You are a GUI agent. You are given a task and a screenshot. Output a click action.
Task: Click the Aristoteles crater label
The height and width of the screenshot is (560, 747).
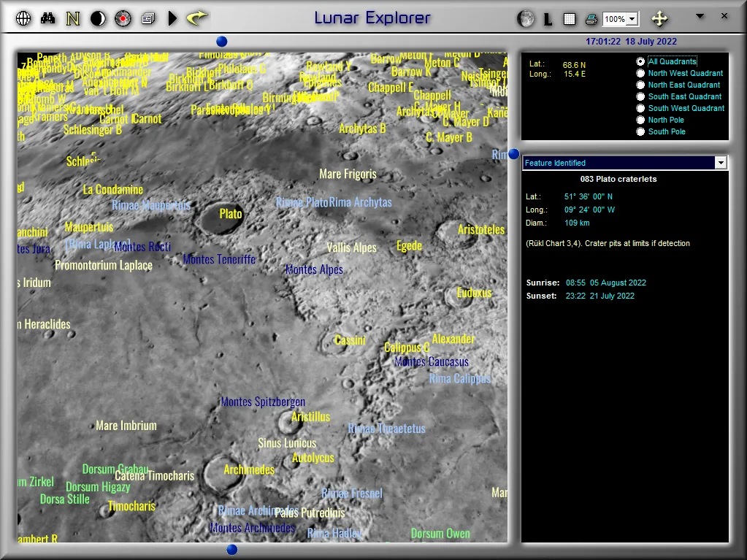coord(481,229)
